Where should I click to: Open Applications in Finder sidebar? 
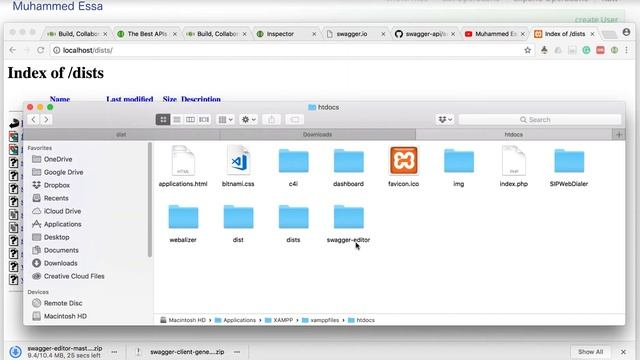62,224
